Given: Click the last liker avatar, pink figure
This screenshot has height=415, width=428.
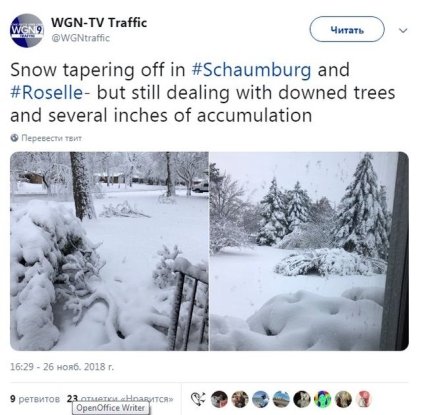Looking at the screenshot, I should coord(364,399).
